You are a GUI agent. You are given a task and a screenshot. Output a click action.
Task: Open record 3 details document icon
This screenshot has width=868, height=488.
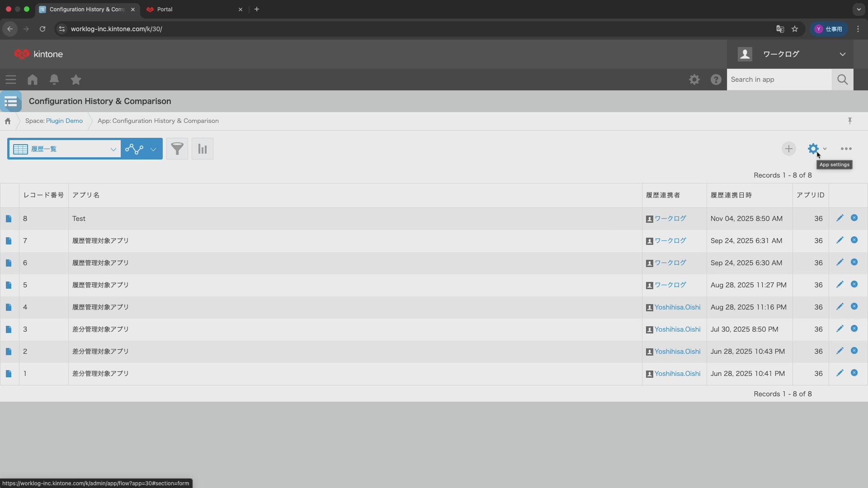9,329
